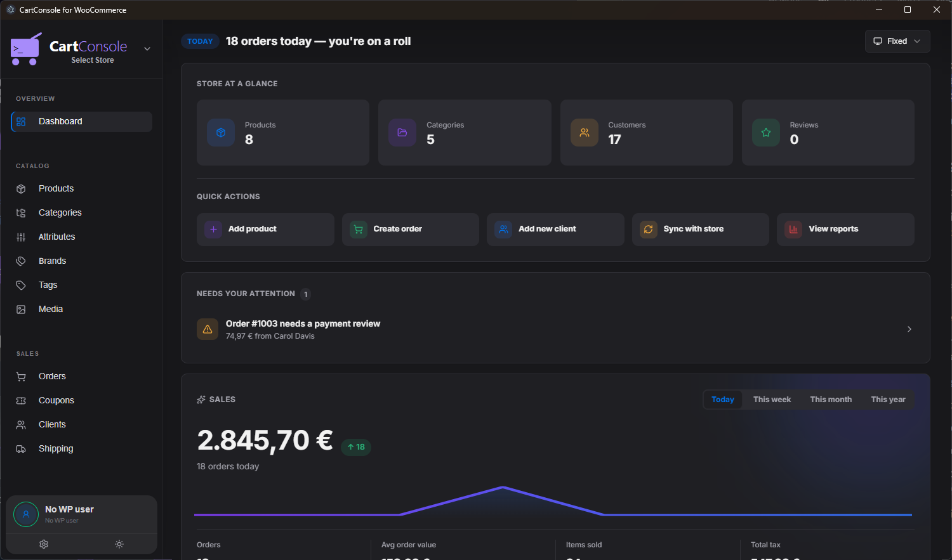The image size is (952, 560).
Task: Switch sales range to Today
Action: (723, 400)
